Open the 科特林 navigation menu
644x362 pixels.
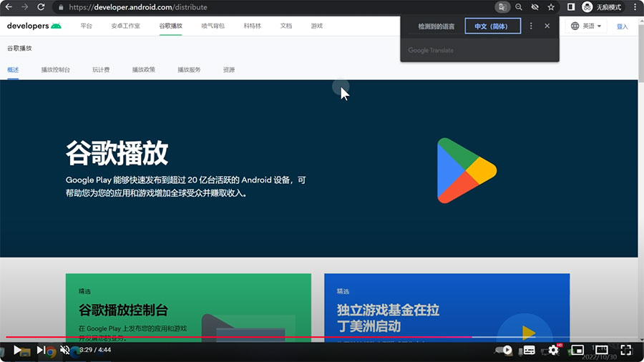click(252, 26)
